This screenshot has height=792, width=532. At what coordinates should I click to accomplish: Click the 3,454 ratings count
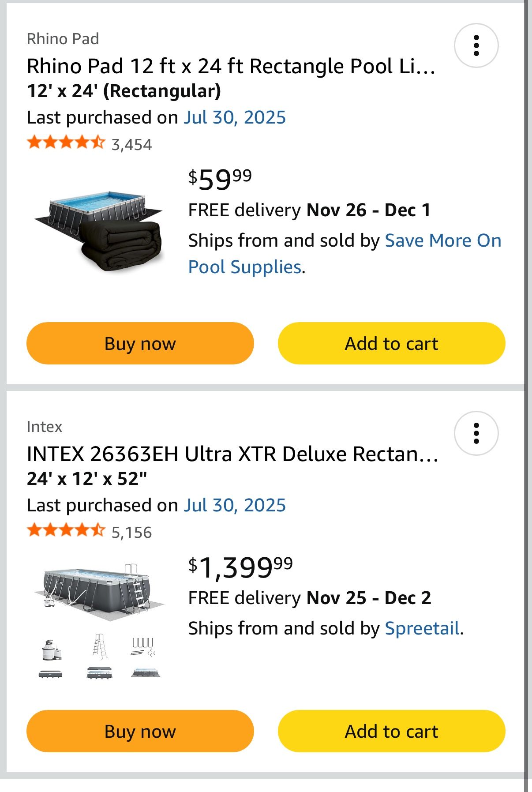pyautogui.click(x=131, y=145)
